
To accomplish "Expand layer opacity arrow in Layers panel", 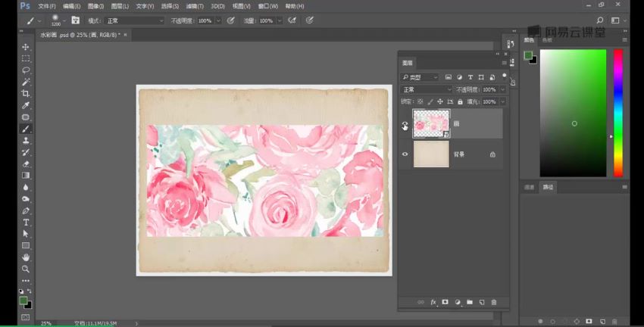I will pyautogui.click(x=503, y=89).
